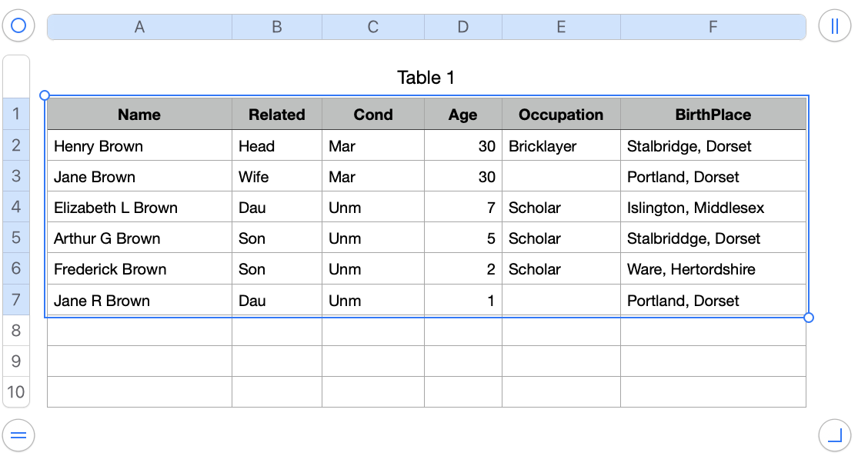The image size is (868, 466).
Task: Click the add-row icon at bottom left
Action: (18, 435)
